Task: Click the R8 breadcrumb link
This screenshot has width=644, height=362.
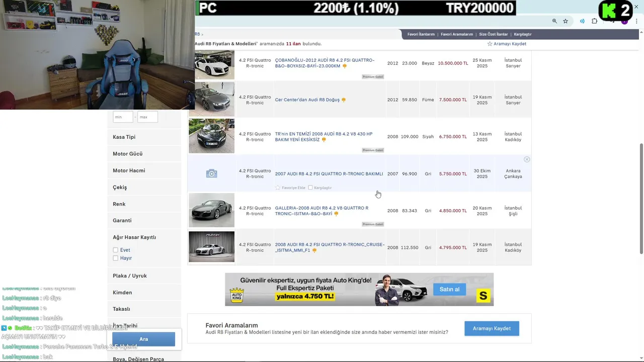Action: tap(197, 34)
